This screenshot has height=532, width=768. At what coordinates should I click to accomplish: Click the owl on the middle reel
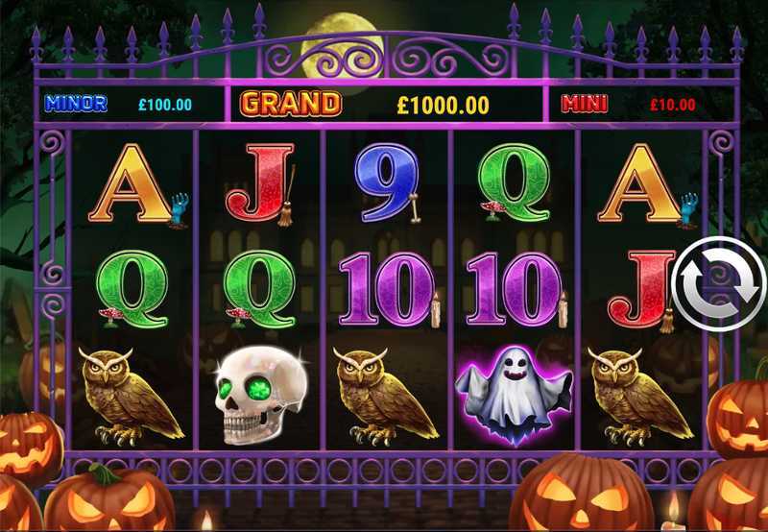(385, 396)
